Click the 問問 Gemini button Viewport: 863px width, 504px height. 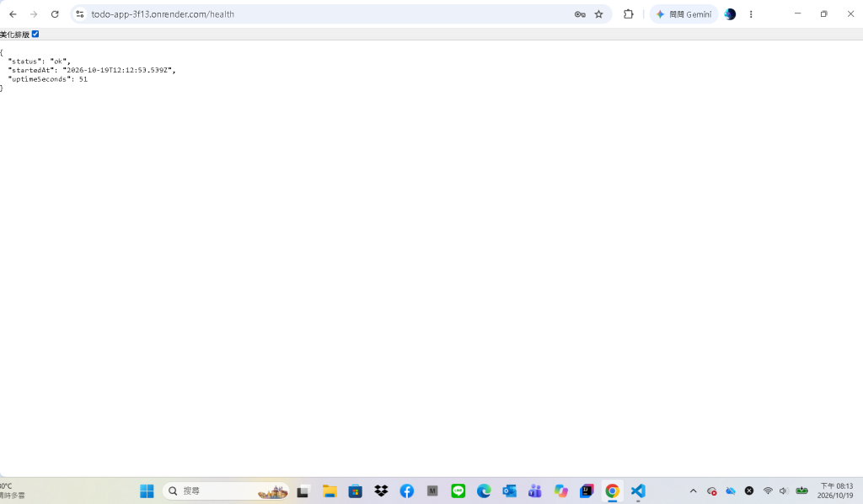pos(683,14)
